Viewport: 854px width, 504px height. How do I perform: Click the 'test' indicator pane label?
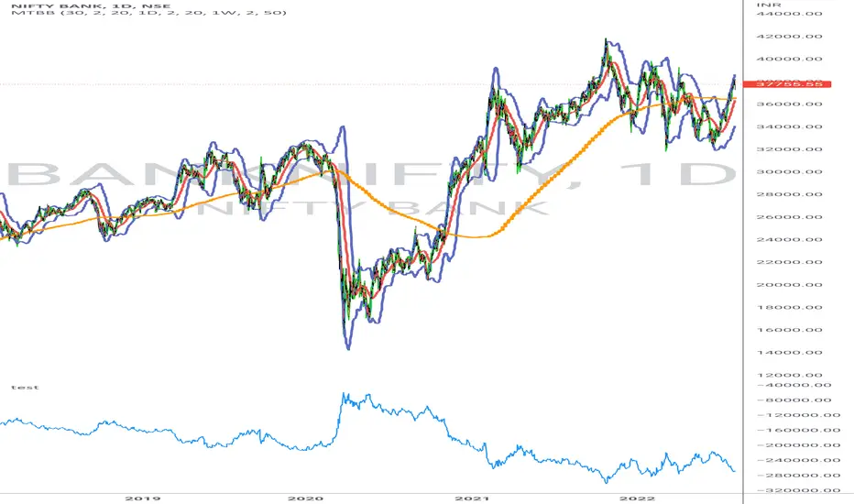coord(25,388)
